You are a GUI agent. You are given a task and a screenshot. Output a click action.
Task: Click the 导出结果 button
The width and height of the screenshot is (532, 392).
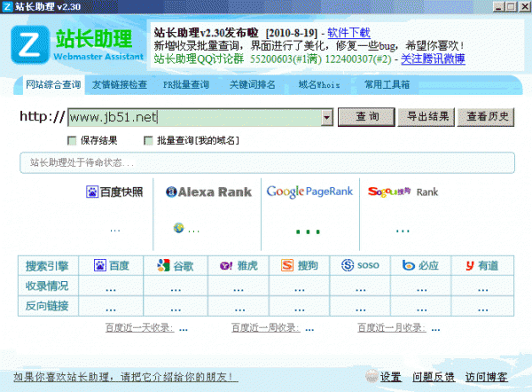pos(426,117)
